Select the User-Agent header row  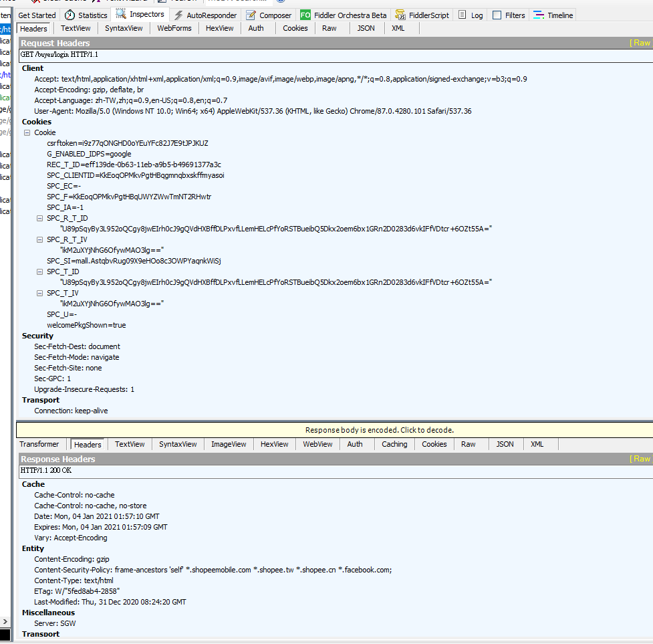coord(253,111)
